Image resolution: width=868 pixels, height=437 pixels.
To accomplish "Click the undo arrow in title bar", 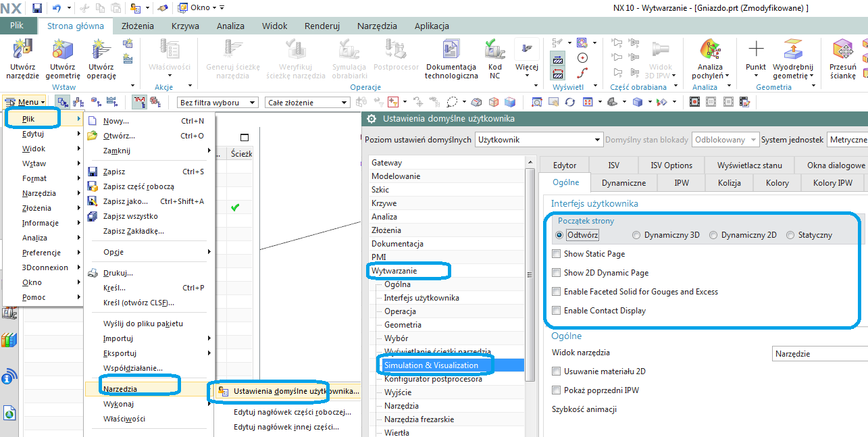I will pyautogui.click(x=57, y=8).
